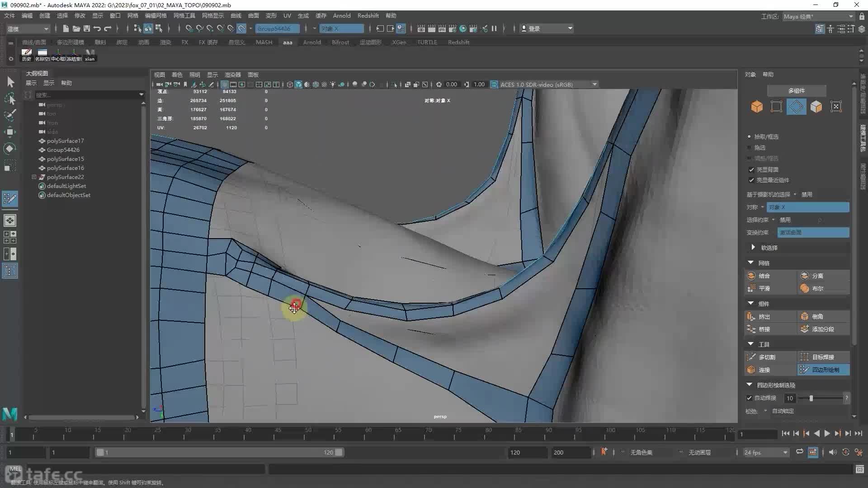Image resolution: width=868 pixels, height=488 pixels.
Task: Click the playback range slider bar
Action: (219, 452)
